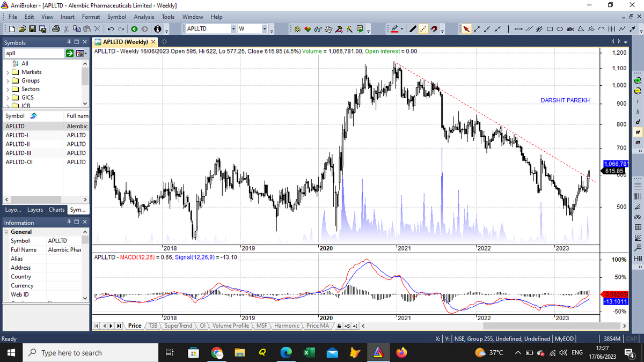Click green go arrow next to search
644x362 pixels.
click(x=70, y=53)
